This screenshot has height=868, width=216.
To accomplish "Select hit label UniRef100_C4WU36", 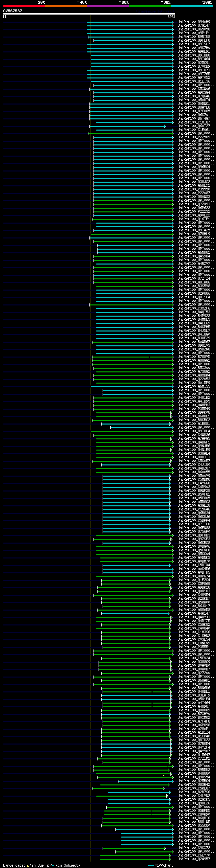I will 194,435.
